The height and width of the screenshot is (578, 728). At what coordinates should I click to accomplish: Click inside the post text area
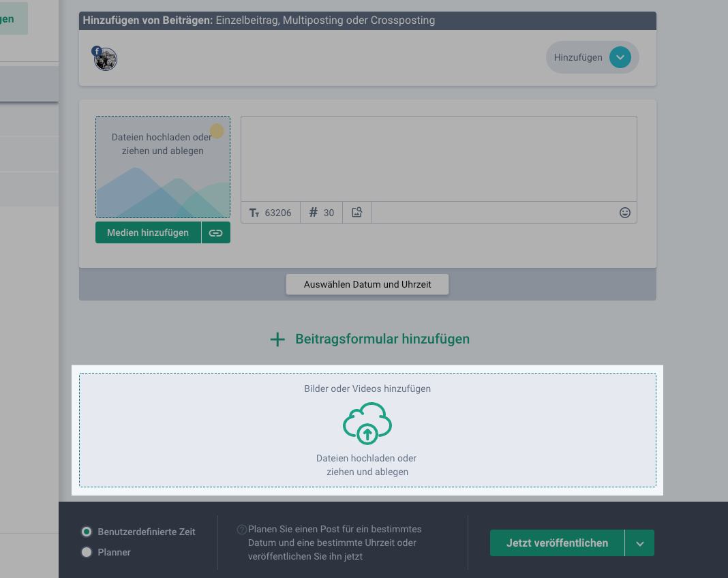click(x=438, y=159)
